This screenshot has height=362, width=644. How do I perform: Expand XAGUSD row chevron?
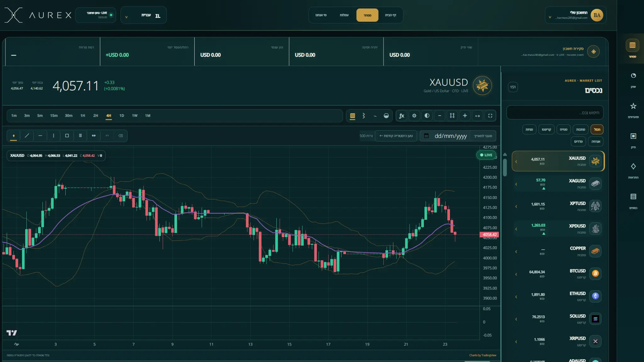pyautogui.click(x=516, y=184)
